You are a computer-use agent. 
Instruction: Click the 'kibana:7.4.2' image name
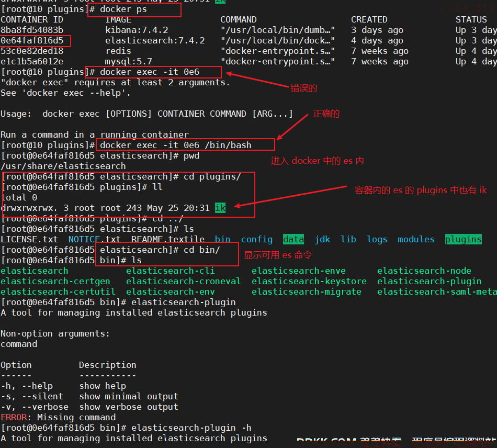coord(137,30)
